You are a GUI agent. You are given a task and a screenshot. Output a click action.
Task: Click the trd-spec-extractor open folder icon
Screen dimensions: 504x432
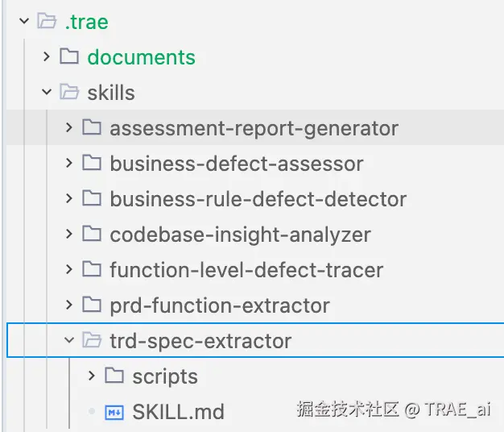(x=92, y=341)
